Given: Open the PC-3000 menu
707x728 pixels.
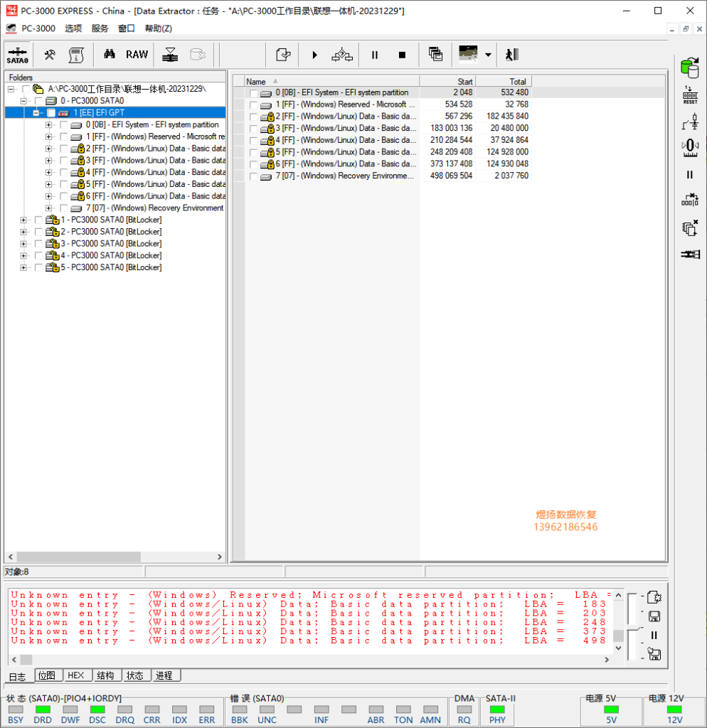Looking at the screenshot, I should pos(38,28).
